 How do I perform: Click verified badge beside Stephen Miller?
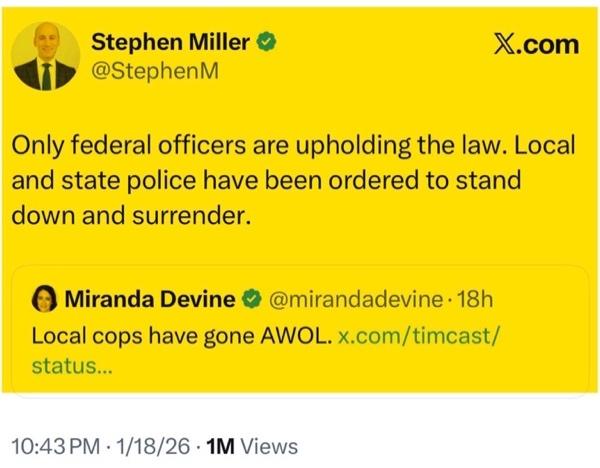(x=267, y=43)
